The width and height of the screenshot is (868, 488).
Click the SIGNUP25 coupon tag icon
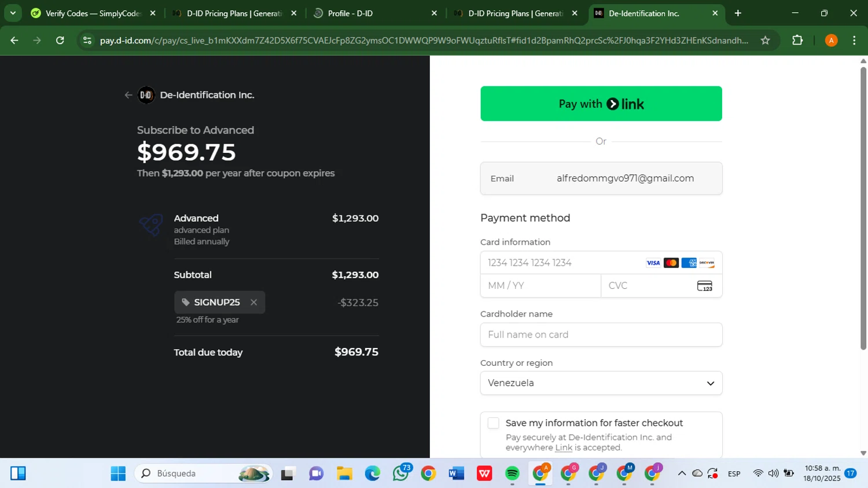186,302
